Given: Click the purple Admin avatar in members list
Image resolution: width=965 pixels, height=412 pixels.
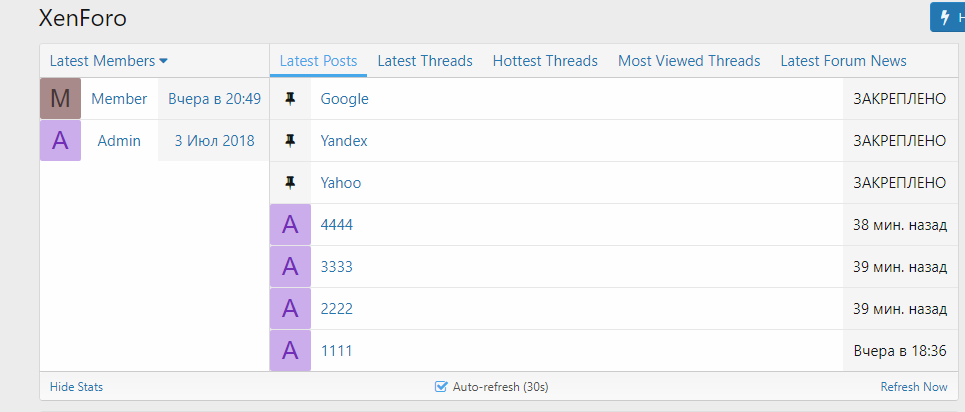Looking at the screenshot, I should tap(60, 141).
